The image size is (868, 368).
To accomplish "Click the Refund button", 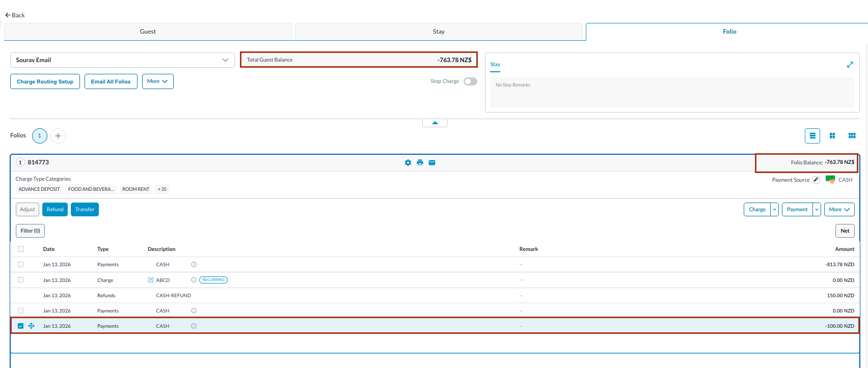I will (x=55, y=210).
